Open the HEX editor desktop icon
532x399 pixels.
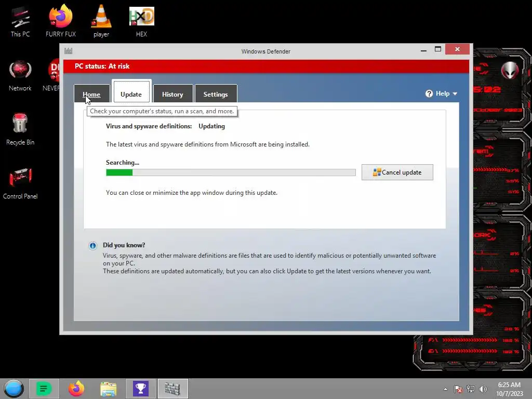tap(141, 21)
